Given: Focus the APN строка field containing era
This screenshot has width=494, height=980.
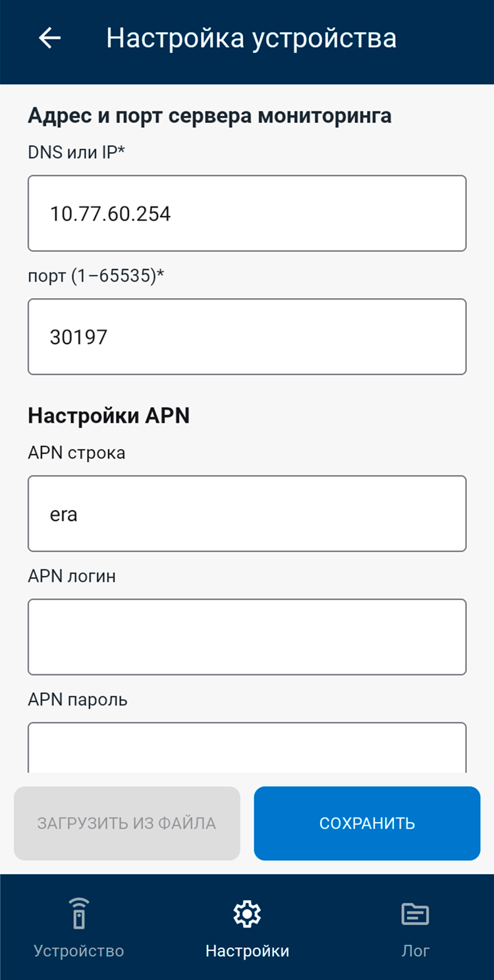Looking at the screenshot, I should tap(247, 513).
